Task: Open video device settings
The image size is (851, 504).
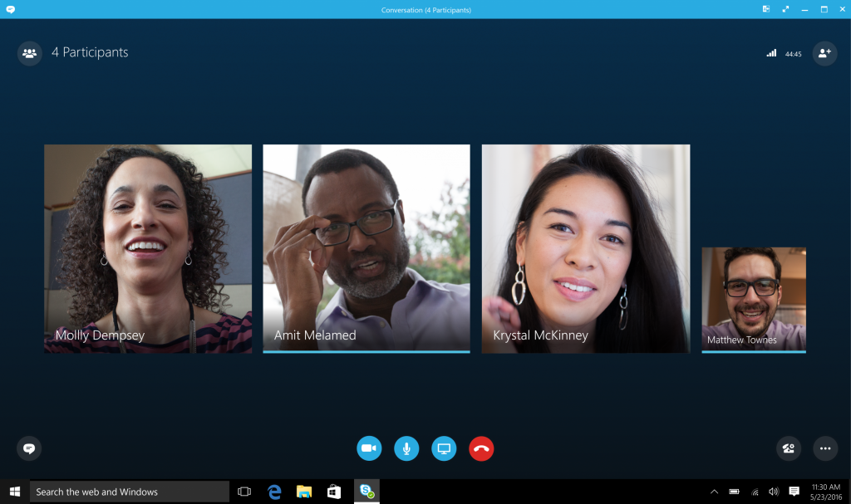Action: pos(788,448)
